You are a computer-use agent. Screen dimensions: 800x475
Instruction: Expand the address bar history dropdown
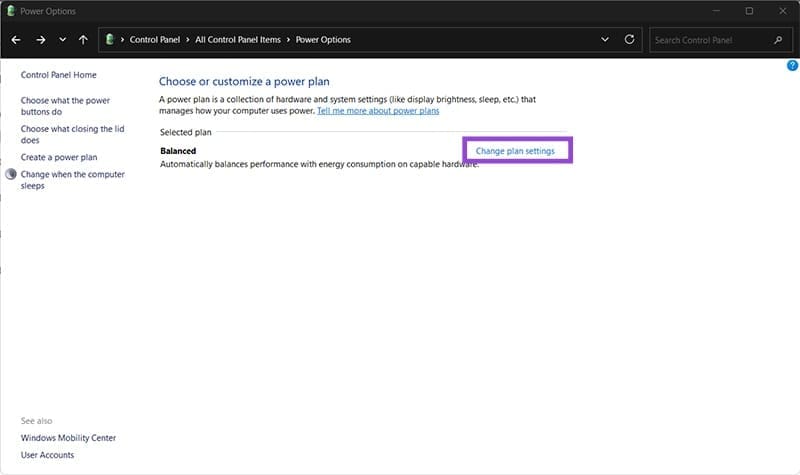tap(605, 40)
